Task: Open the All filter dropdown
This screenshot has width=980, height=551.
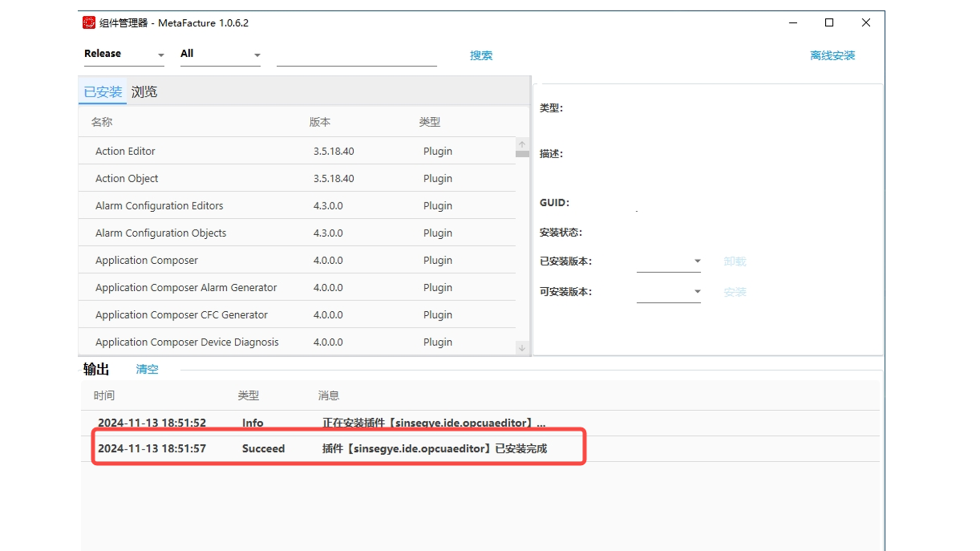Action: (220, 54)
